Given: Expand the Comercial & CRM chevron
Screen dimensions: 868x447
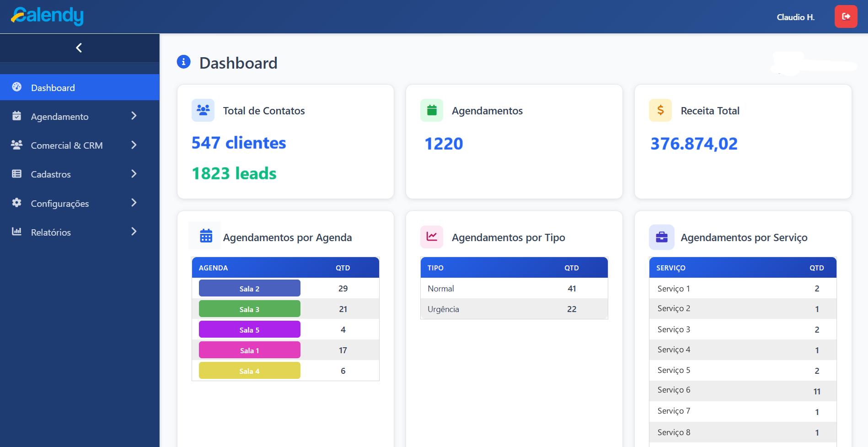Looking at the screenshot, I should (x=134, y=145).
